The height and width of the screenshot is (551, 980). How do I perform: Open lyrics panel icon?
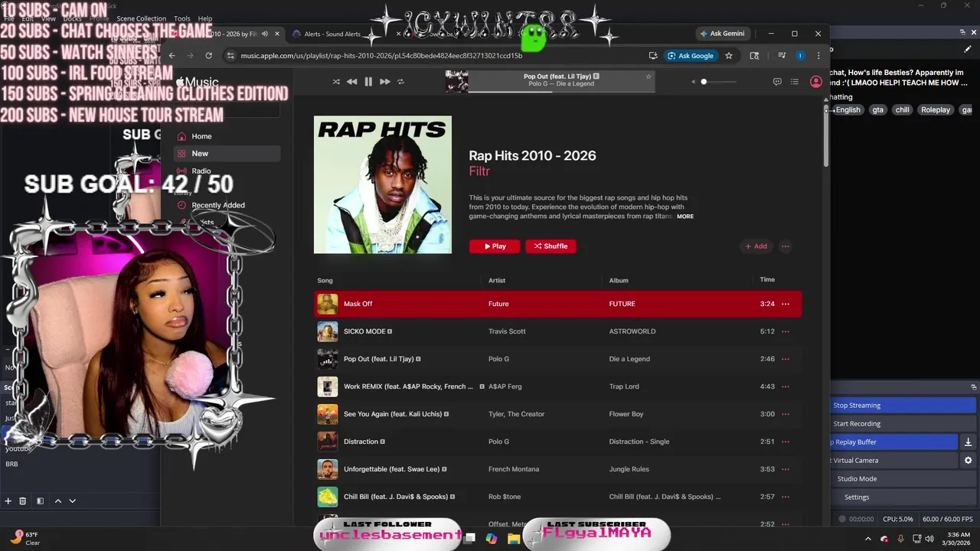click(777, 82)
